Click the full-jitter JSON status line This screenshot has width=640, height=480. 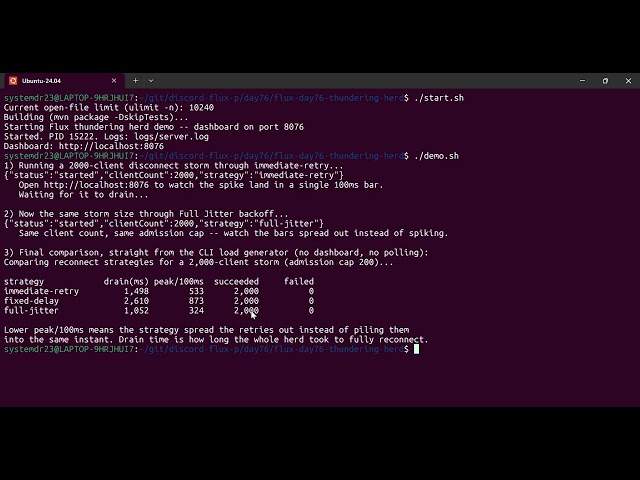[x=164, y=224]
